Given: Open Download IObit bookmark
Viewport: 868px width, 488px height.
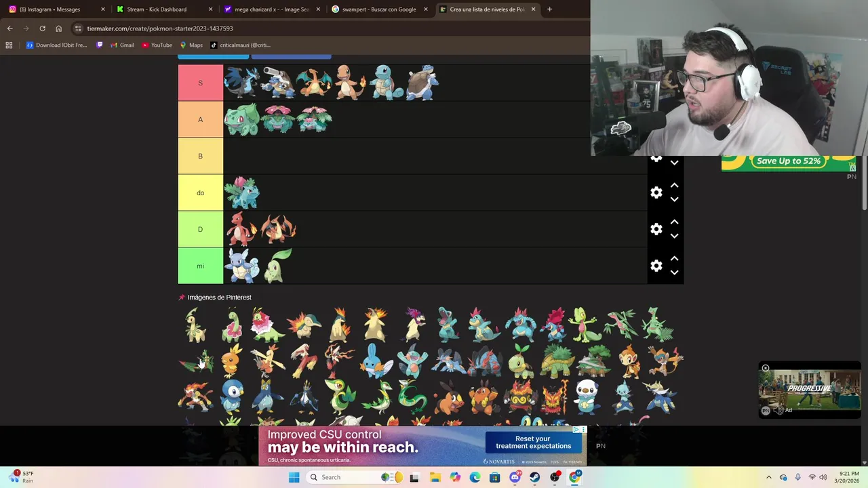Looking at the screenshot, I should 56,45.
